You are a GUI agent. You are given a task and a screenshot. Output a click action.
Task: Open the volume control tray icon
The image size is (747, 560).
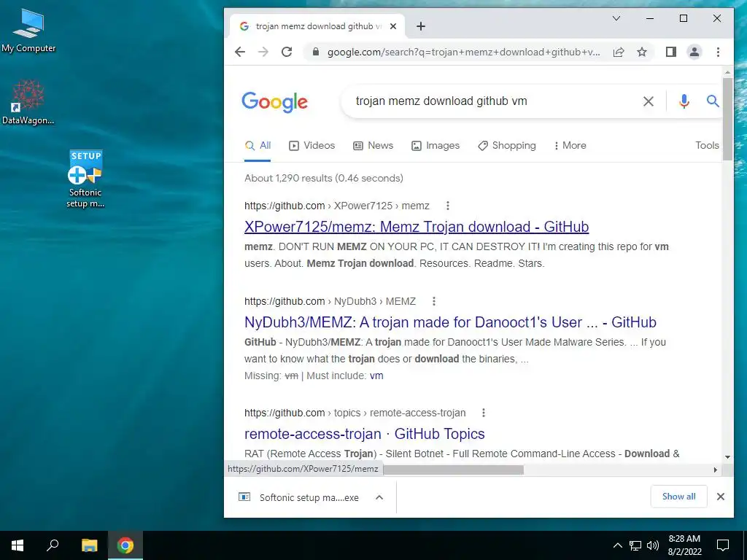(653, 545)
